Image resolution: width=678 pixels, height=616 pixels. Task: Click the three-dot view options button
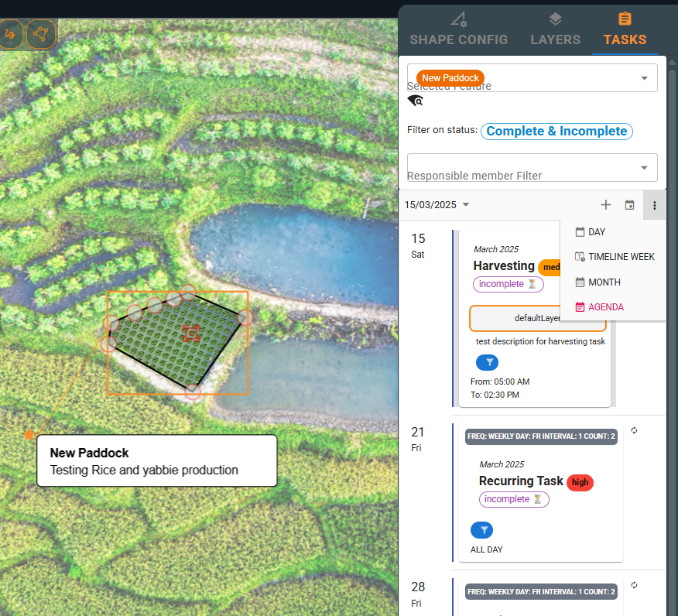pos(654,205)
